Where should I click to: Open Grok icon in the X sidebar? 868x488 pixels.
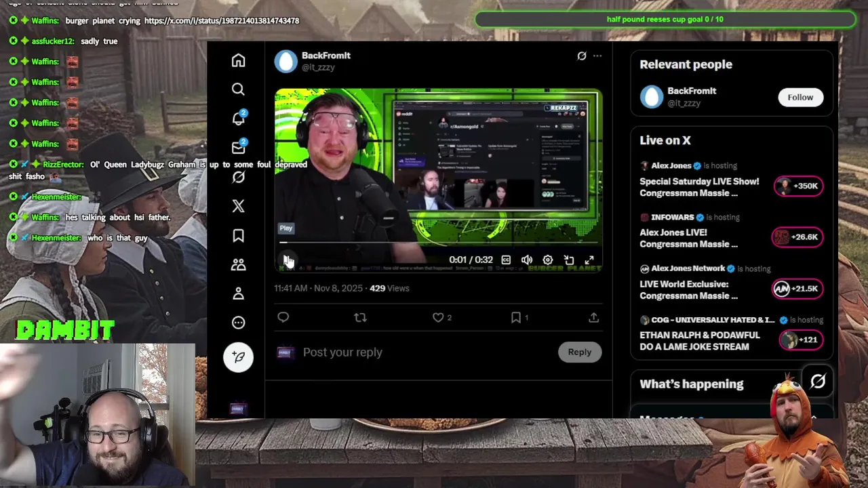[238, 177]
